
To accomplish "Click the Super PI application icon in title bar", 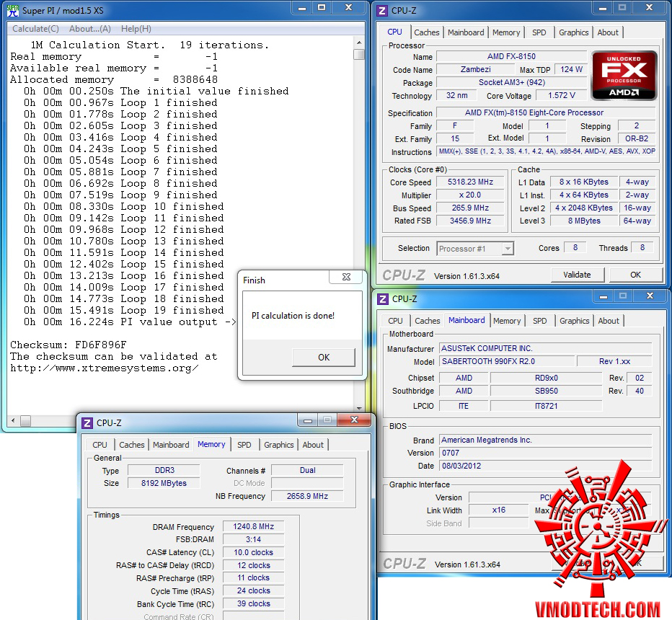I will click(13, 10).
